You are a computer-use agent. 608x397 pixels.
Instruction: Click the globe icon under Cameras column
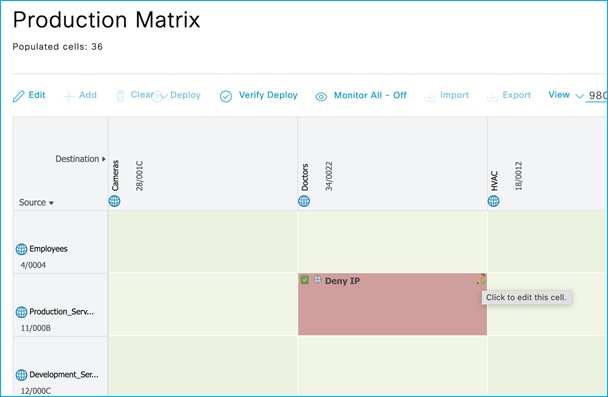[x=114, y=201]
